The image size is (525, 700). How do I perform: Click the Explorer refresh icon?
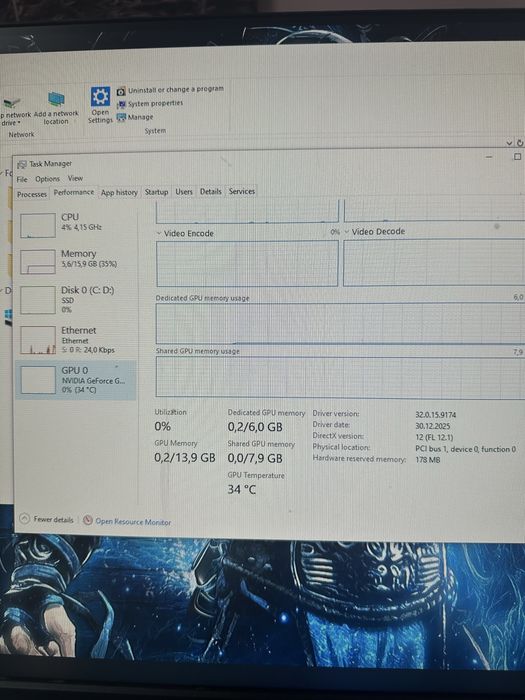(520, 143)
